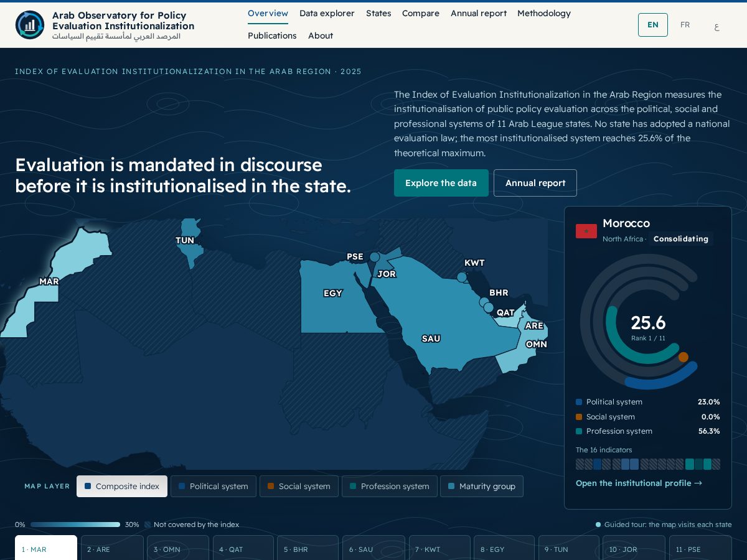
Task: Select the Profession system map layer
Action: click(390, 487)
